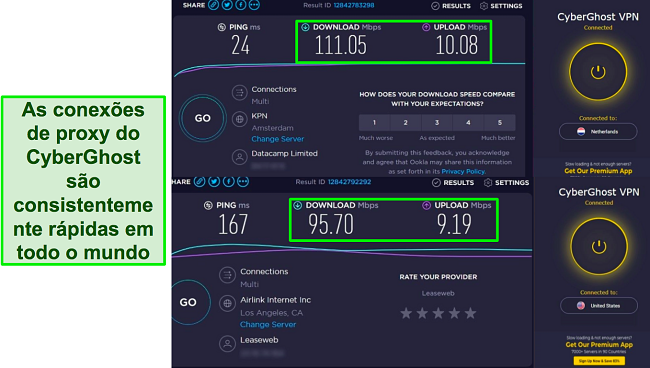Select Los Angeles, CA server text
Viewport: 650px width, 368px height.
click(272, 313)
